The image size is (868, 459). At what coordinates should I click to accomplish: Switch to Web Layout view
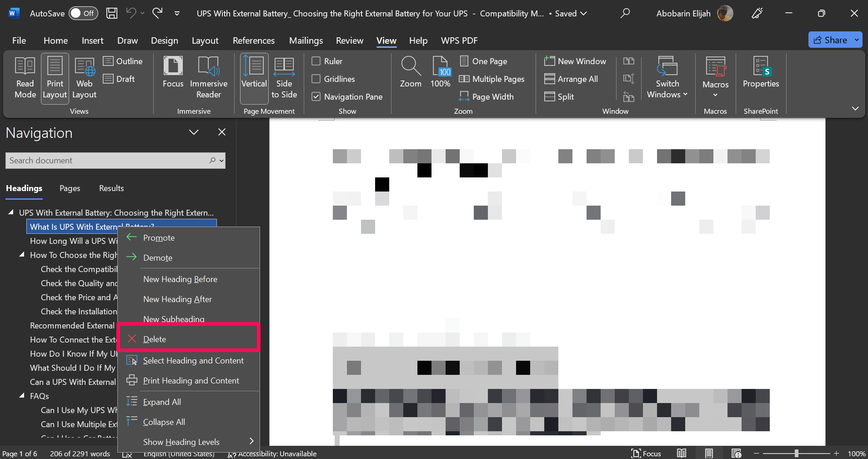point(84,78)
